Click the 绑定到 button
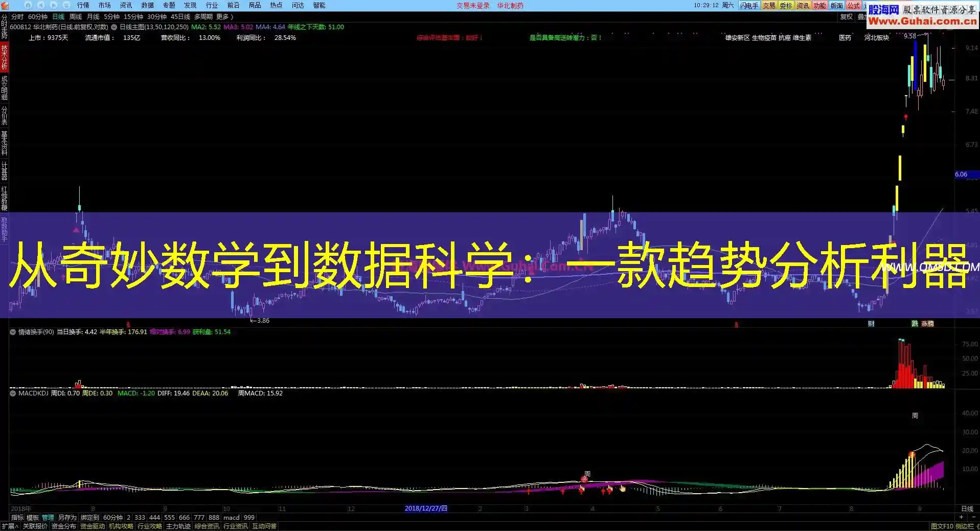This screenshot has height=531, width=980. click(x=90, y=517)
